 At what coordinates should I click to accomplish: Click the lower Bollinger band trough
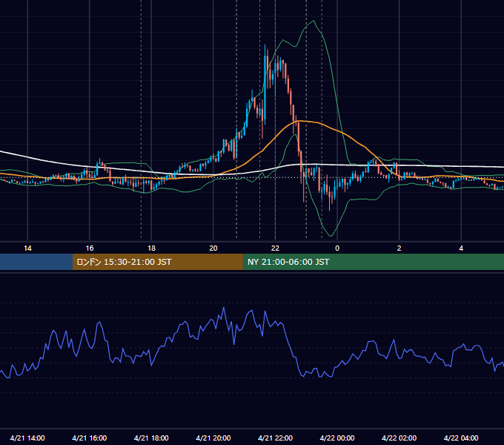(x=331, y=236)
